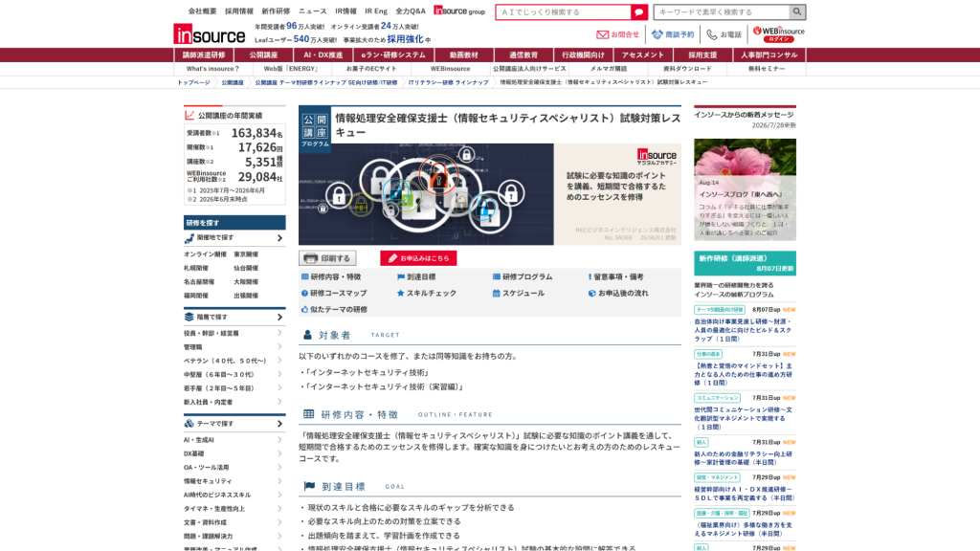This screenshot has height=551, width=980.
Task: Jump to スケジュール calendar link
Action: pos(518,293)
